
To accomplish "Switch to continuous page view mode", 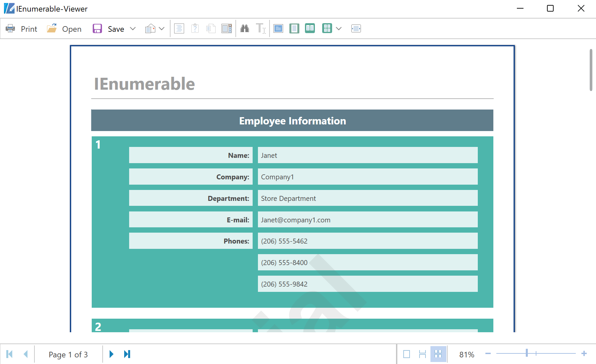I will (422, 354).
